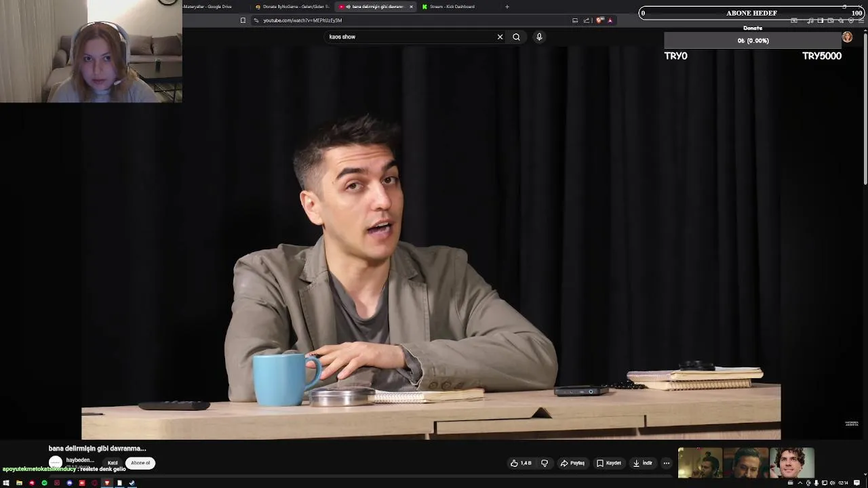The width and height of the screenshot is (868, 488).
Task: Open the three-dot more actions menu
Action: 667,463
